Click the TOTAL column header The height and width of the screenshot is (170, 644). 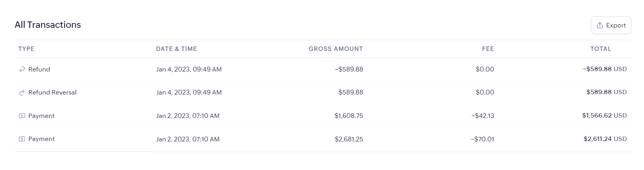click(600, 49)
